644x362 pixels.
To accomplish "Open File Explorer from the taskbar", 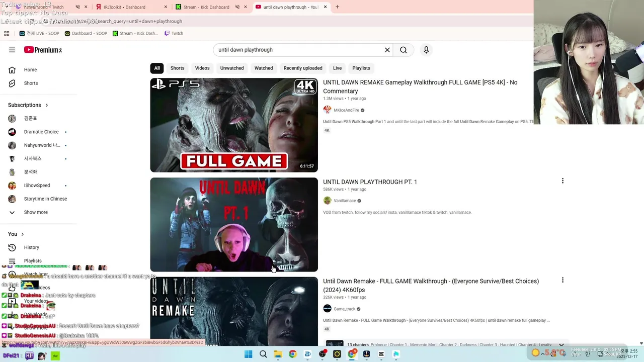I will click(x=278, y=354).
